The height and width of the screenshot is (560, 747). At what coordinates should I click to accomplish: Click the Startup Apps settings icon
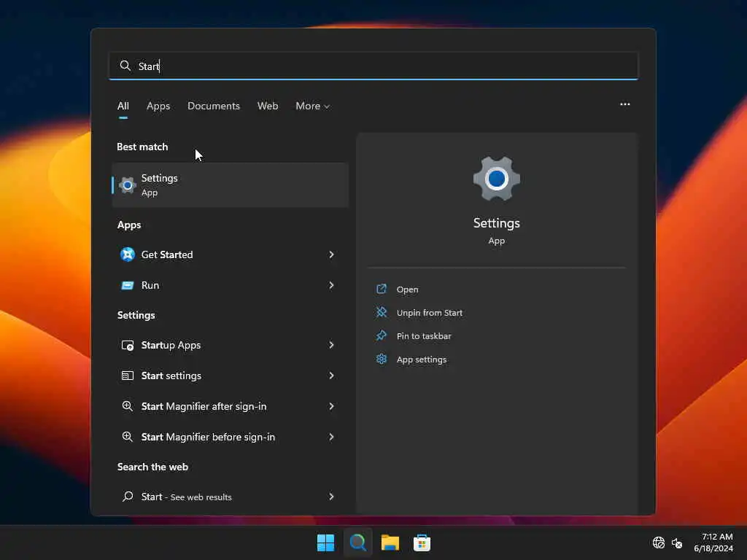coord(127,345)
